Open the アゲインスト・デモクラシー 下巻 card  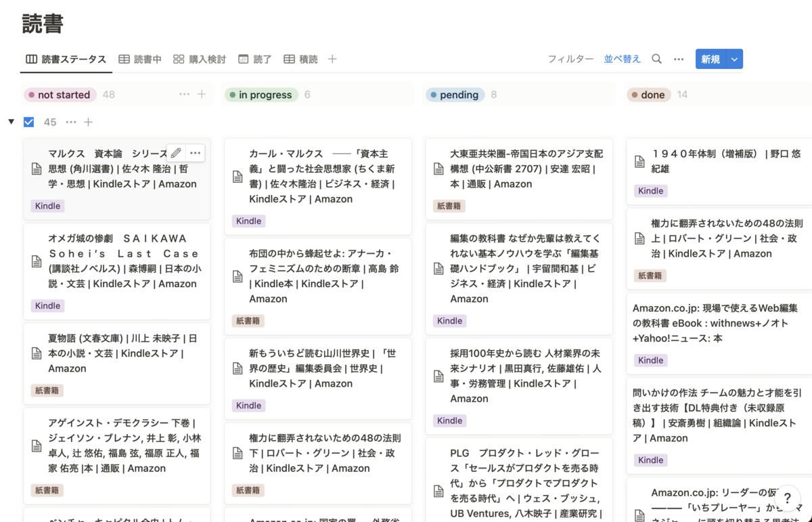coord(116,455)
